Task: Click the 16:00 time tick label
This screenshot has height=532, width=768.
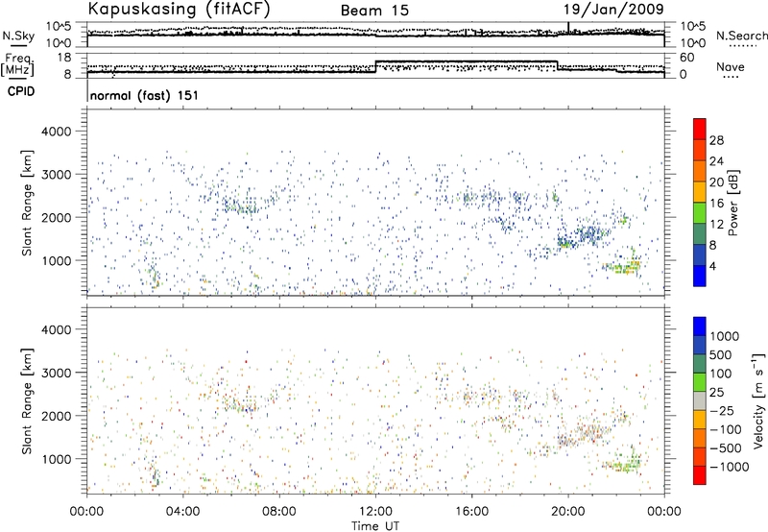Action: click(471, 512)
